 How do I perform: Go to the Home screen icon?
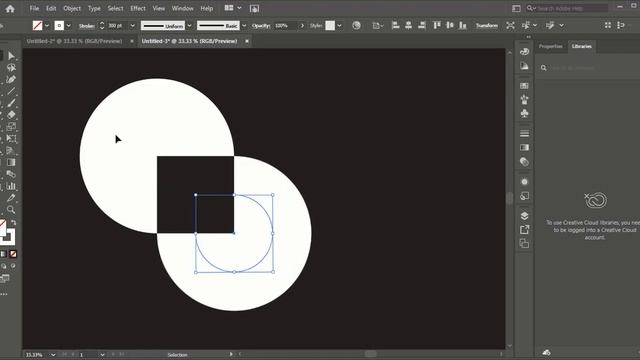click(x=10, y=9)
